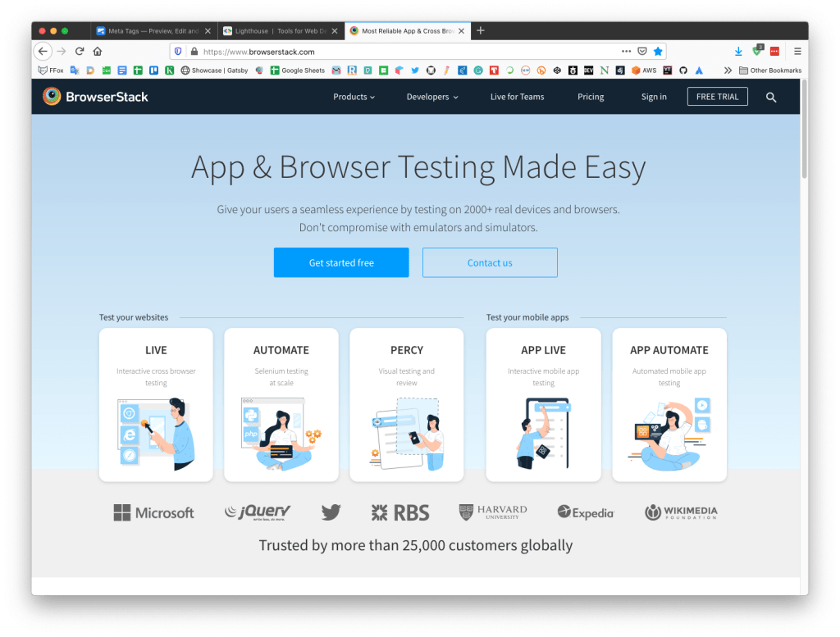
Task: Click the green shield extension icon
Action: (x=757, y=51)
